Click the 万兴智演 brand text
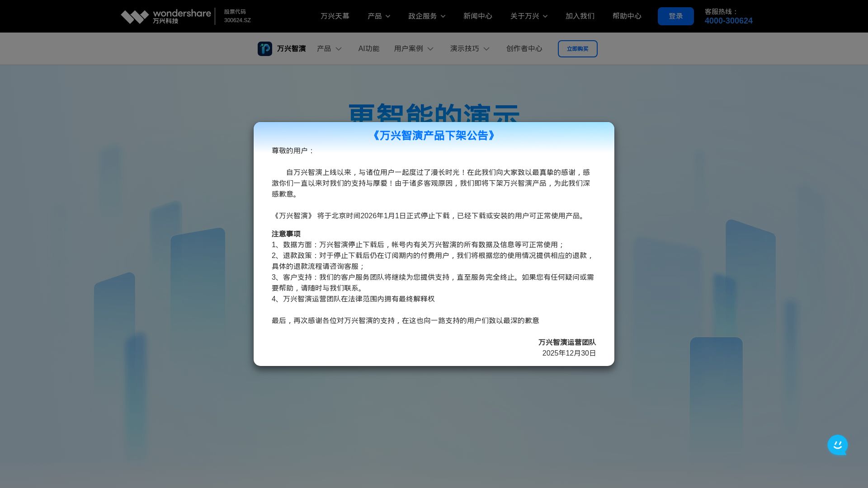Viewport: 868px width, 488px height. [291, 49]
